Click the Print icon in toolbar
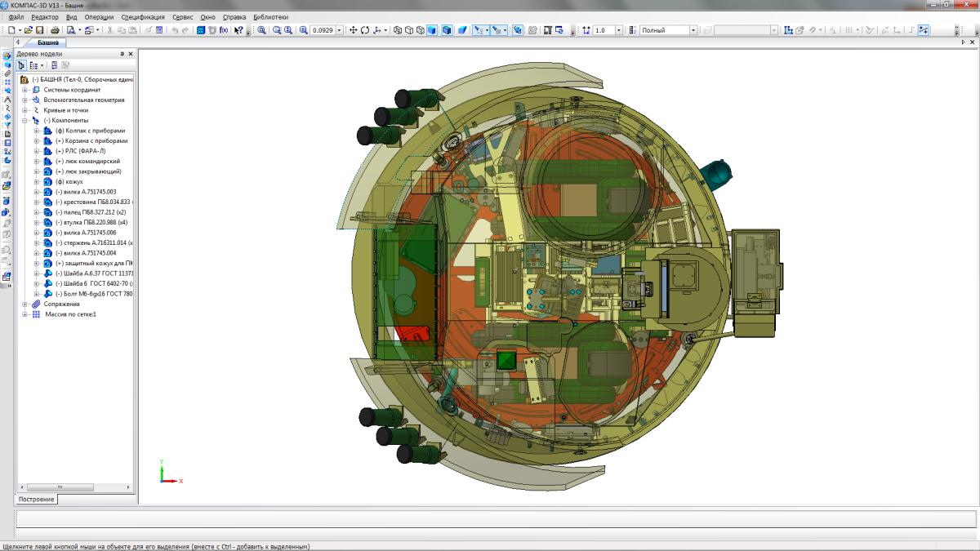This screenshot has width=980, height=551. 55,30
